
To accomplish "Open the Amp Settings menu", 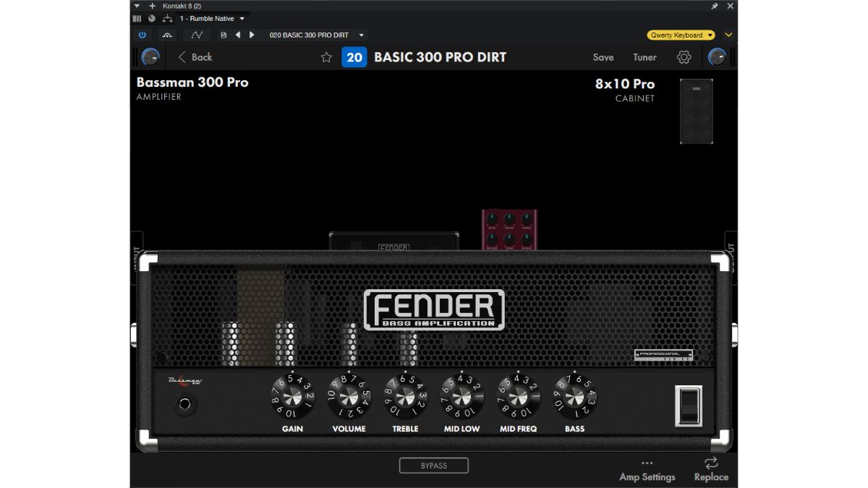I will pyautogui.click(x=647, y=471).
